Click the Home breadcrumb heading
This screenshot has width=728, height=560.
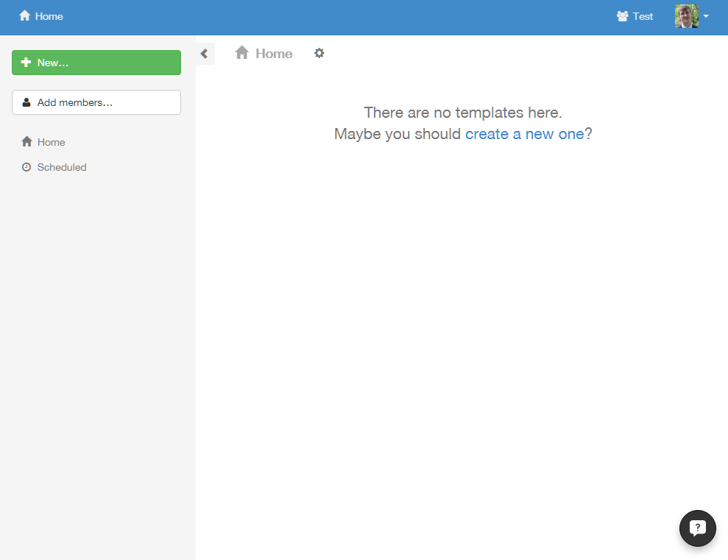(264, 54)
